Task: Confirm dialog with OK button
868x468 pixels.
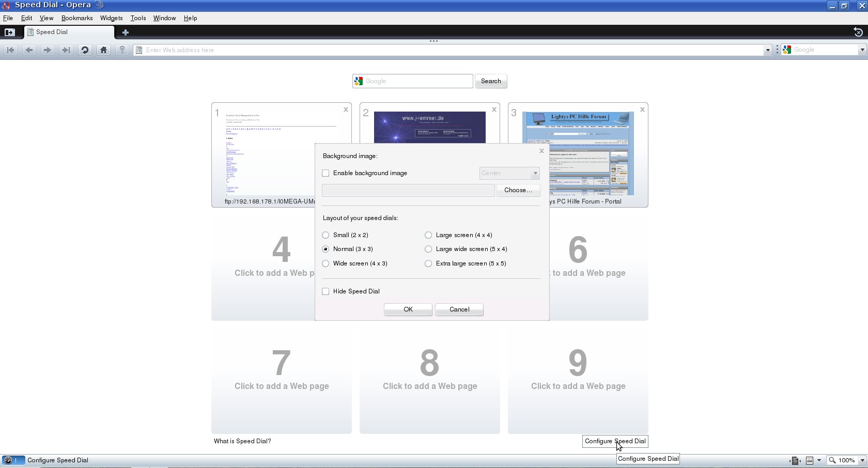Action: coord(408,309)
